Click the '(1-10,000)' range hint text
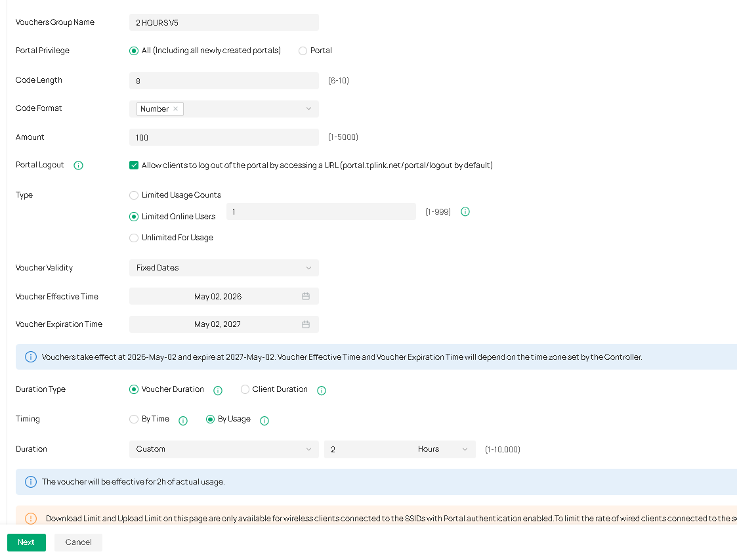The width and height of the screenshot is (737, 560). [x=503, y=450]
